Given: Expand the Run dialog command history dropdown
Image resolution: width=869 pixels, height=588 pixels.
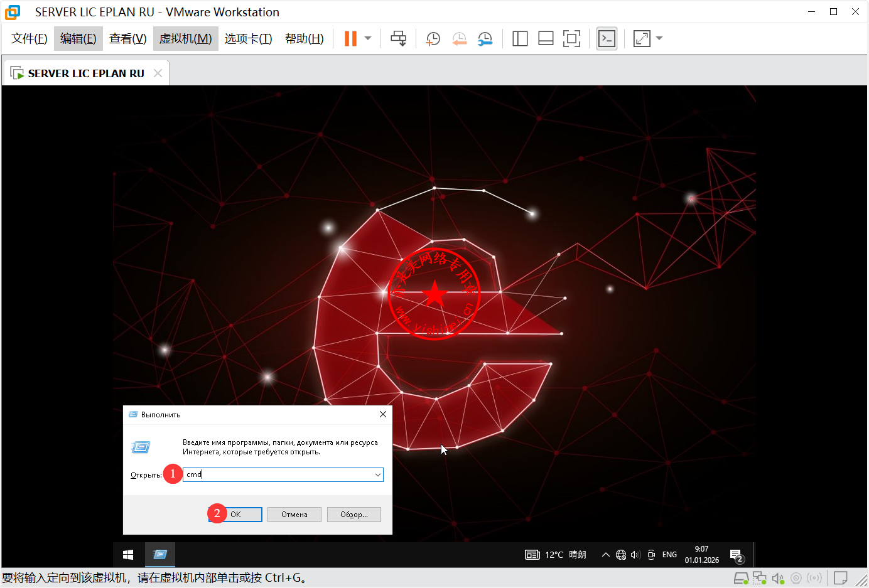Looking at the screenshot, I should (377, 475).
